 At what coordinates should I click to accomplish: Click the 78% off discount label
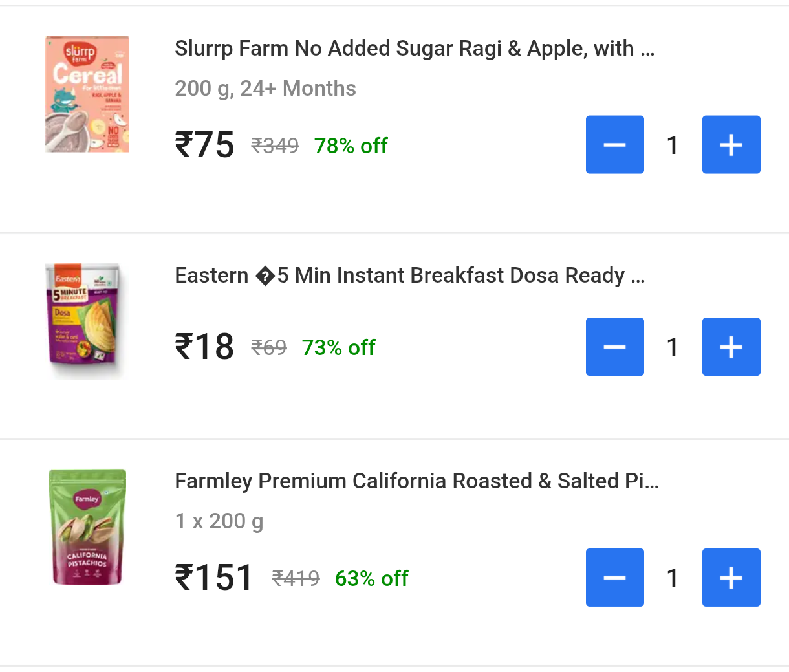351,146
